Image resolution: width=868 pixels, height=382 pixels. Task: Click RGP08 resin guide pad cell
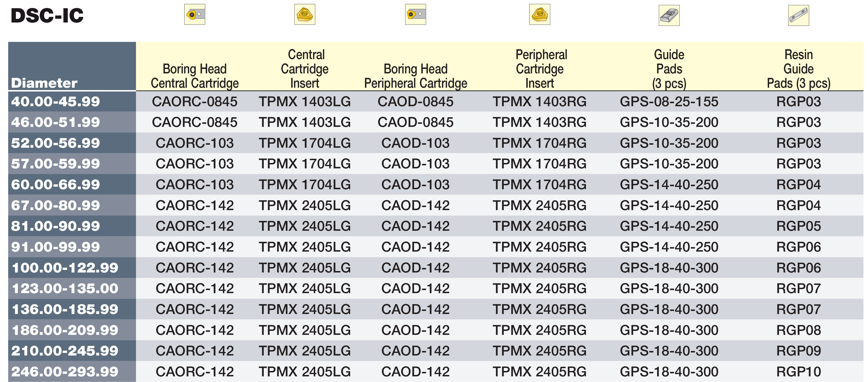tap(798, 330)
